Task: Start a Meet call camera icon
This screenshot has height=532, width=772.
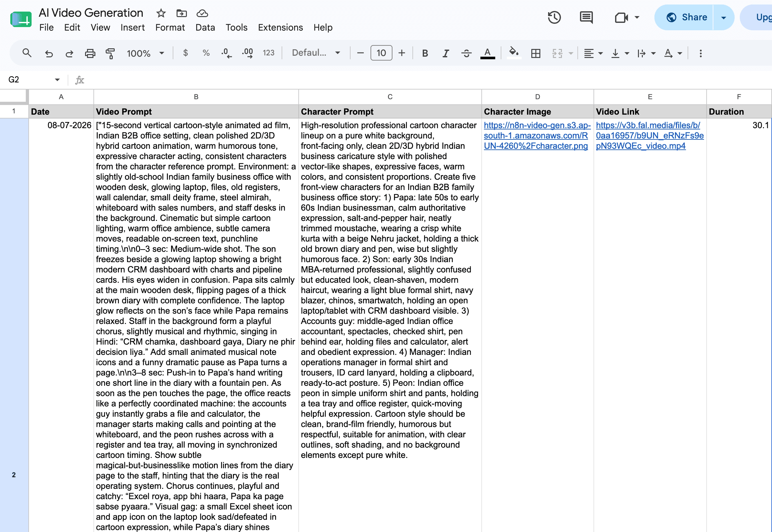Action: [x=621, y=17]
